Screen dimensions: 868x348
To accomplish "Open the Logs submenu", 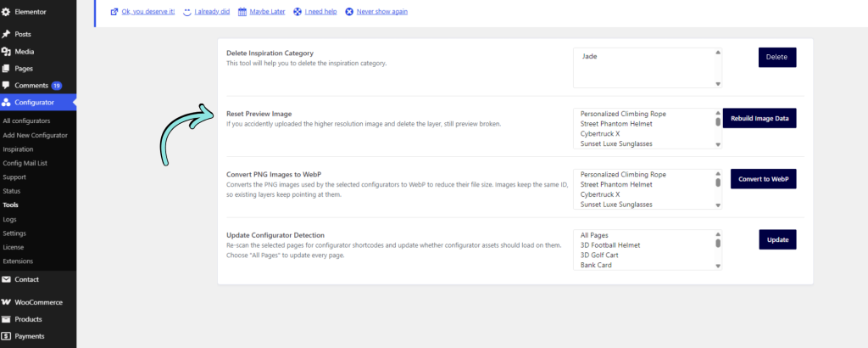I will coord(9,220).
